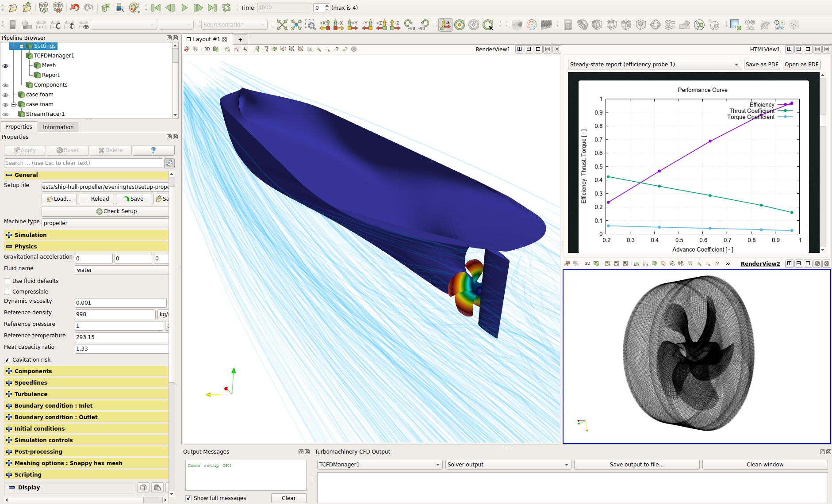Click Save as PDF for the report
This screenshot has width=832, height=504.
(x=762, y=64)
